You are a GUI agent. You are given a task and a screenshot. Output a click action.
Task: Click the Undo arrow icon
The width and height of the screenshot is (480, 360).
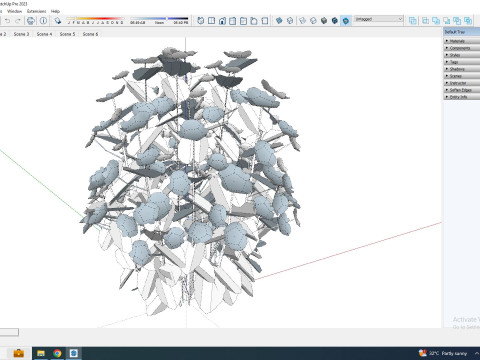(x=7, y=21)
